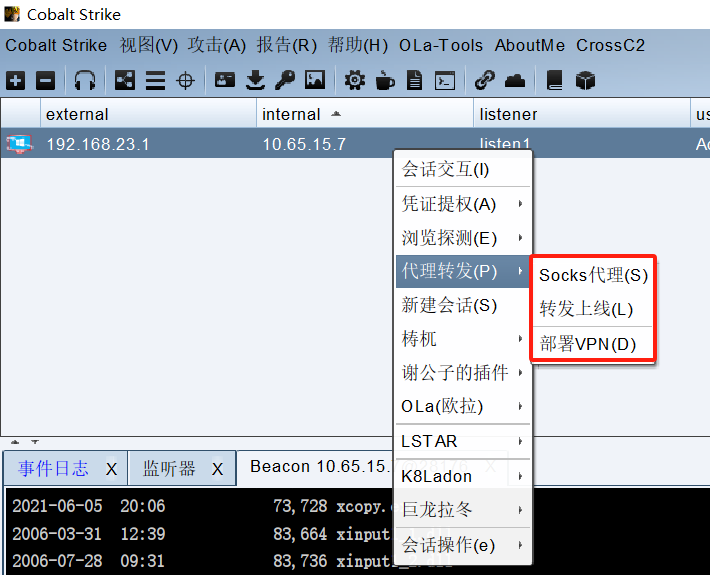Choose Socks代理(S) option
This screenshot has height=575, width=710.
[593, 275]
